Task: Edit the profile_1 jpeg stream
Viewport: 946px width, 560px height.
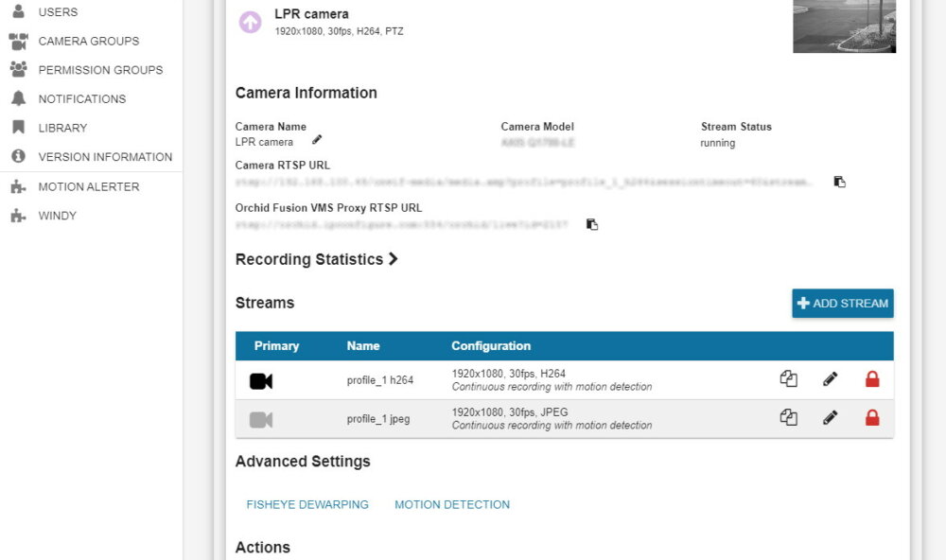Action: point(831,417)
